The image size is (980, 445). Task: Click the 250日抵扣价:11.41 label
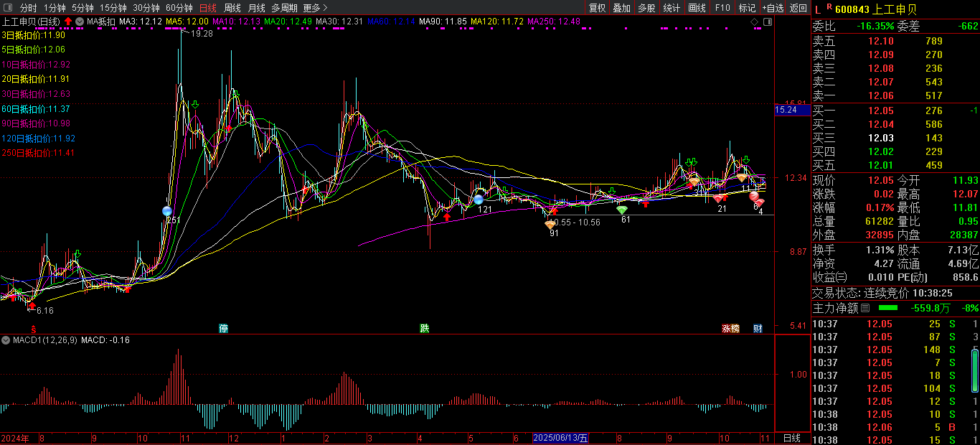click(37, 153)
